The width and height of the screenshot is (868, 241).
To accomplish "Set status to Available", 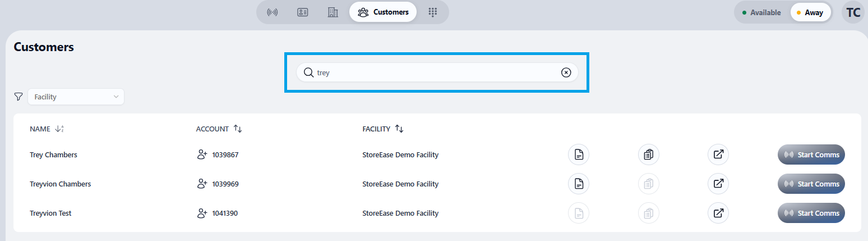I will (x=761, y=12).
